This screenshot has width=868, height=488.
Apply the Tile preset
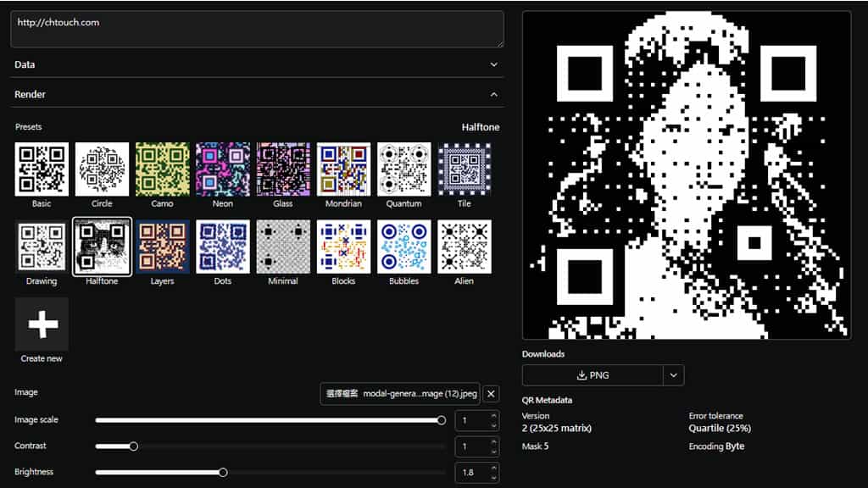click(x=464, y=169)
